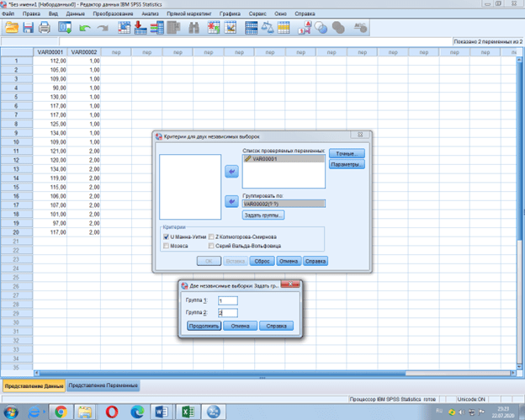Click the VAR00002 grouping variable field
Viewport: 525px width, 420px height.
point(284,204)
